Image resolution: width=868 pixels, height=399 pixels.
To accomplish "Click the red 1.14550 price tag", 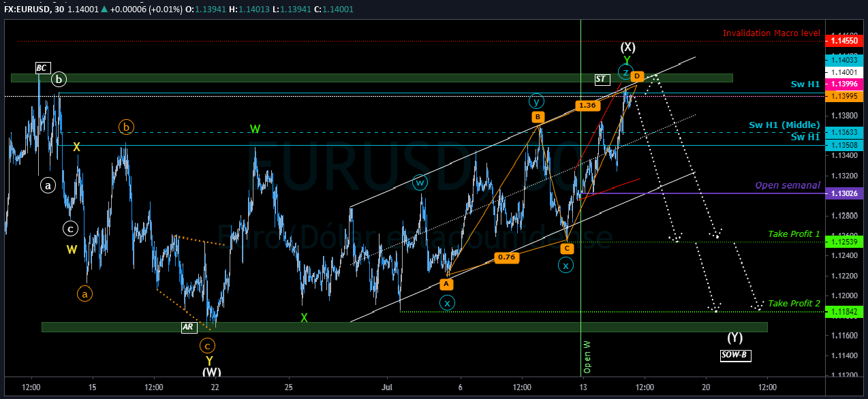I will [845, 41].
